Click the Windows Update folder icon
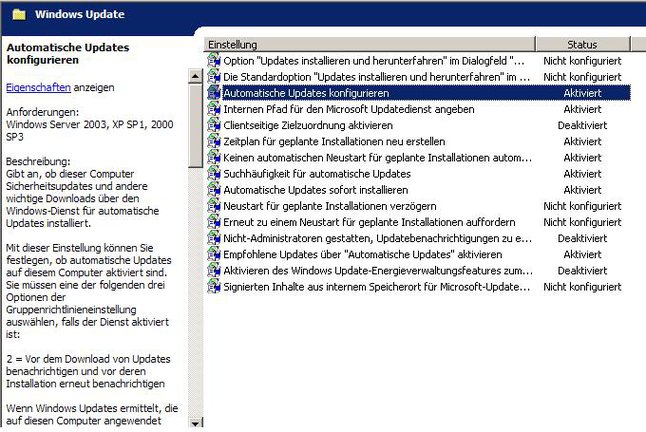This screenshot has width=646, height=432. pyautogui.click(x=19, y=14)
